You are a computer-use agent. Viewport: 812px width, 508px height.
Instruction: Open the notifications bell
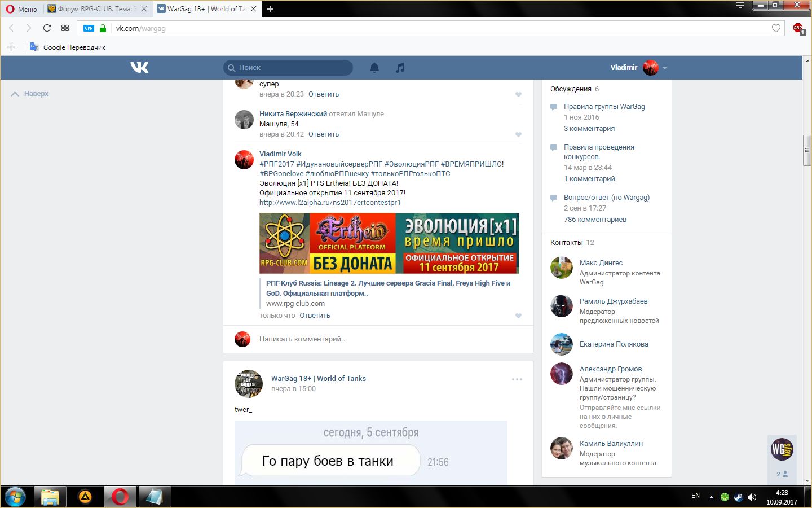pyautogui.click(x=374, y=68)
